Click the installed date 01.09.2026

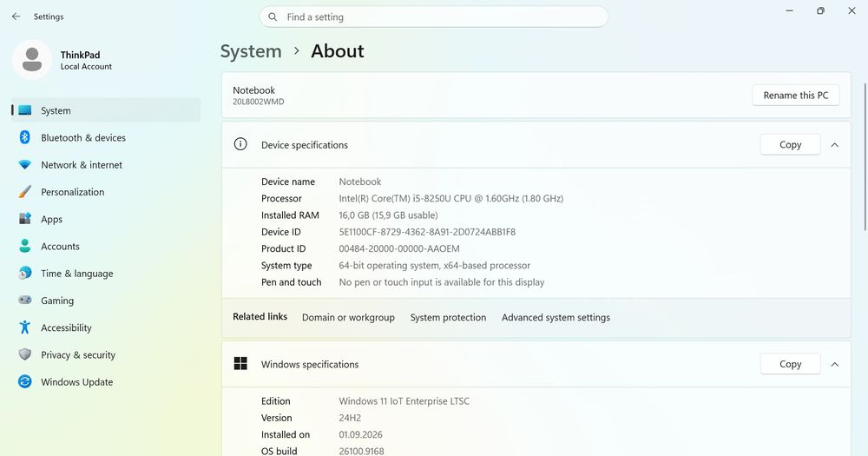pyautogui.click(x=360, y=434)
